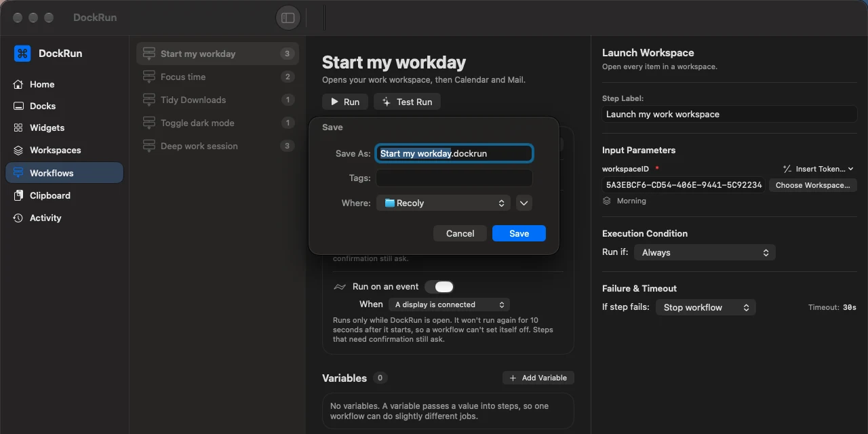Image resolution: width=868 pixels, height=434 pixels.
Task: Click the Timeout 30s value
Action: pos(849,307)
